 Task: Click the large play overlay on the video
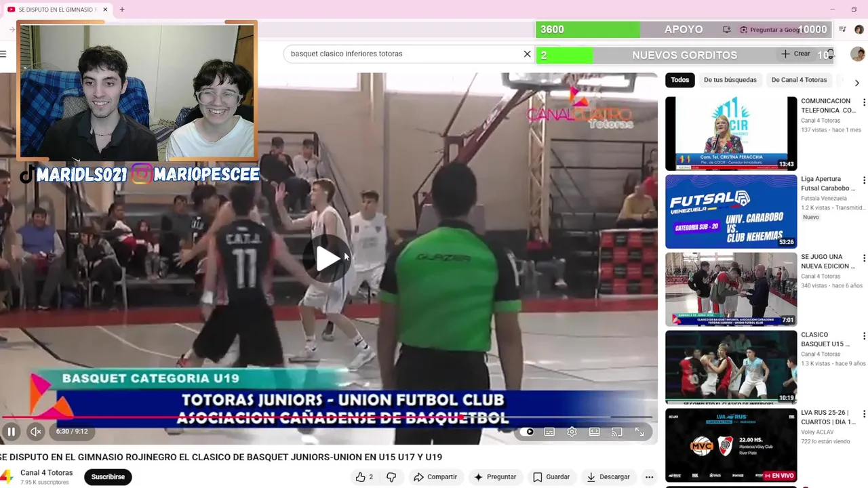point(329,258)
